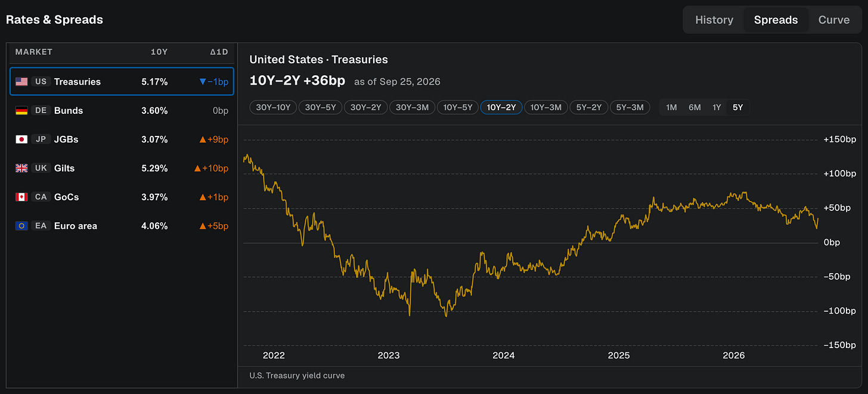Click the 3.60% Bunds yield
The height and width of the screenshot is (394, 868).
[154, 110]
